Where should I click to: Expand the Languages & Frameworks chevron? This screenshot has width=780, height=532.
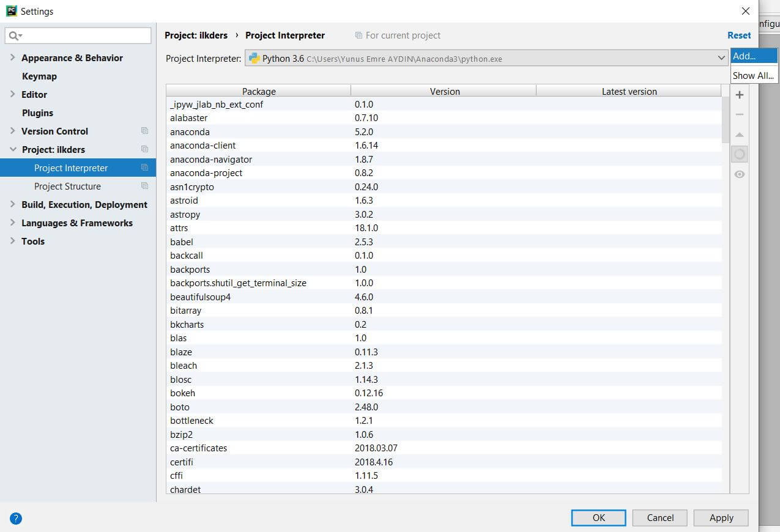tap(13, 223)
